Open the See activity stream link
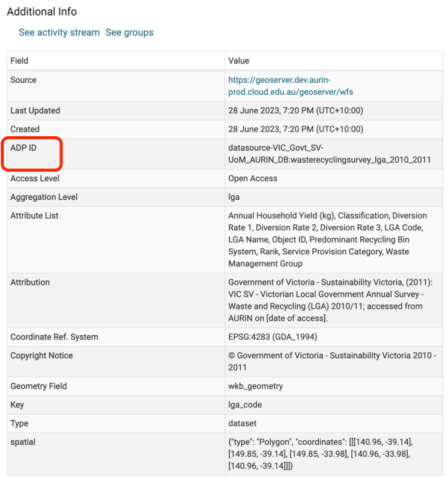 (x=59, y=32)
